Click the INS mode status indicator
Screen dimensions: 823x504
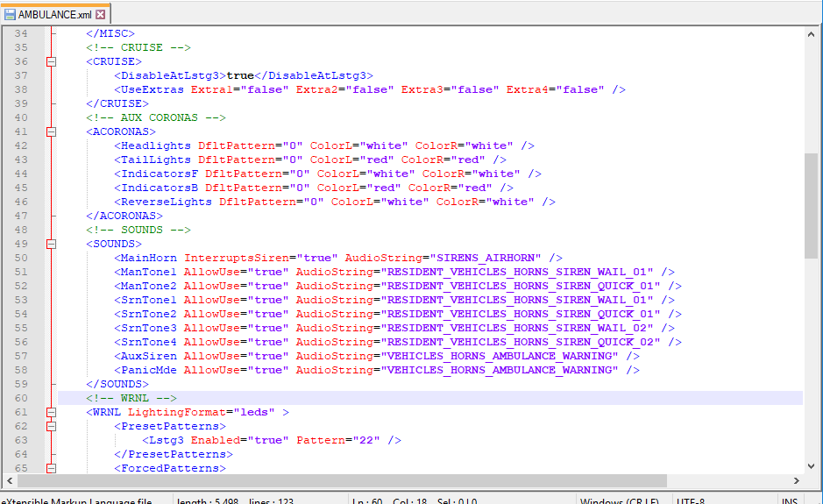click(x=790, y=500)
